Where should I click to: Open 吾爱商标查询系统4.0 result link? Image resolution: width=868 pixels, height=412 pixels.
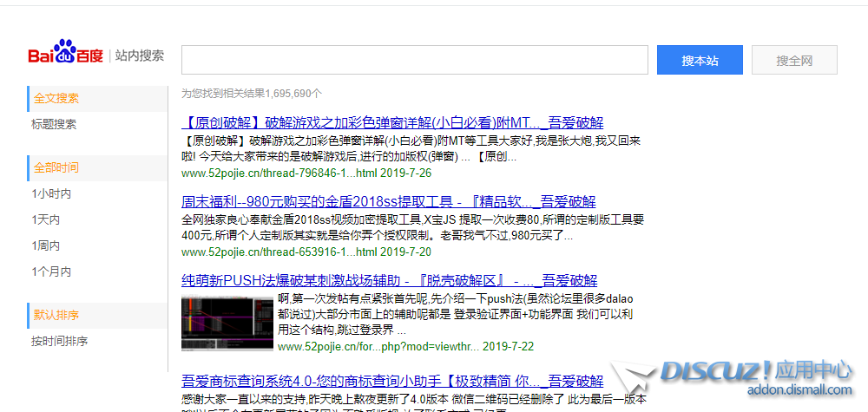click(x=392, y=381)
